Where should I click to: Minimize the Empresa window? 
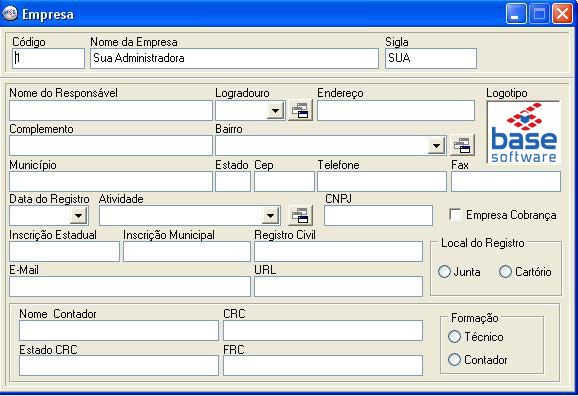tap(516, 14)
